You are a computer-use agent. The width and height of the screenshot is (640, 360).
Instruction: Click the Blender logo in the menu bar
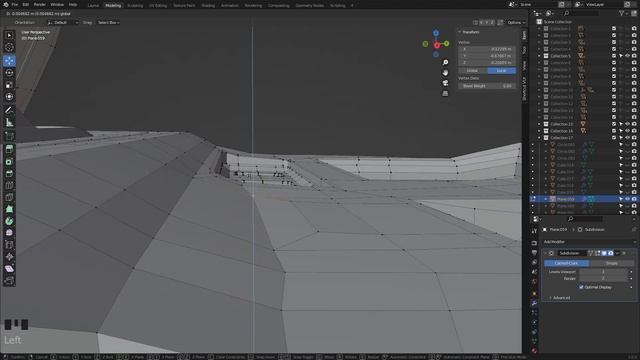(x=5, y=4)
